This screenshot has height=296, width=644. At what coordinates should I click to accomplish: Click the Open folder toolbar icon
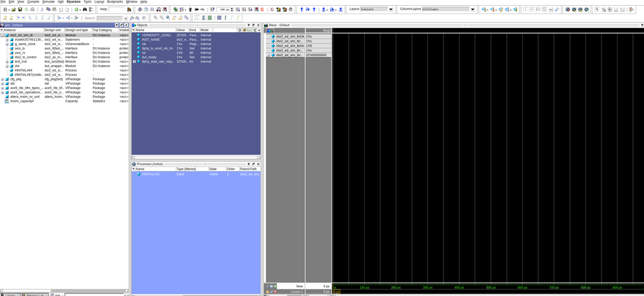(14, 9)
